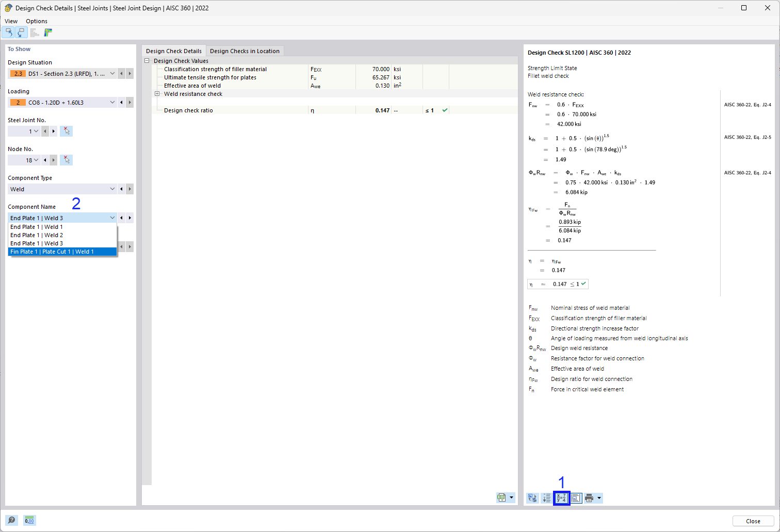Open the Component Type Weld dropdown

click(x=62, y=189)
